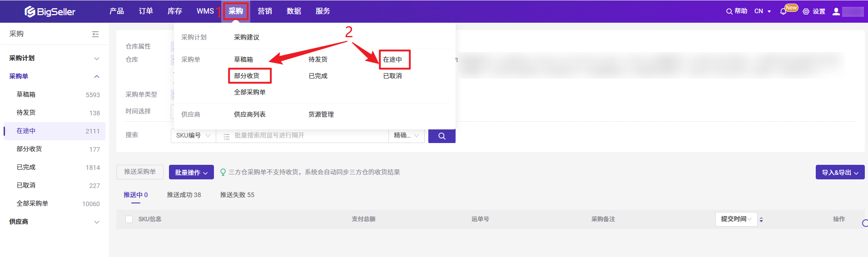Open the SKU编号 search type dropdown

point(193,135)
